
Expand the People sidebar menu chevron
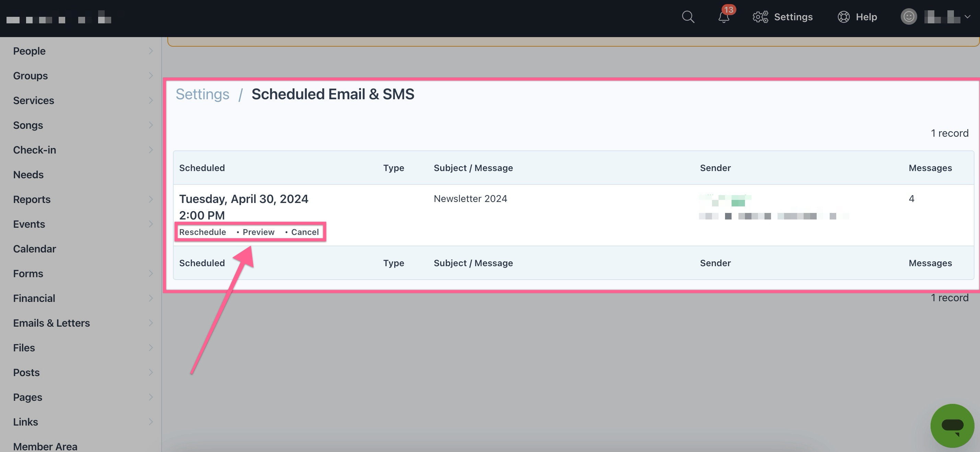(151, 51)
